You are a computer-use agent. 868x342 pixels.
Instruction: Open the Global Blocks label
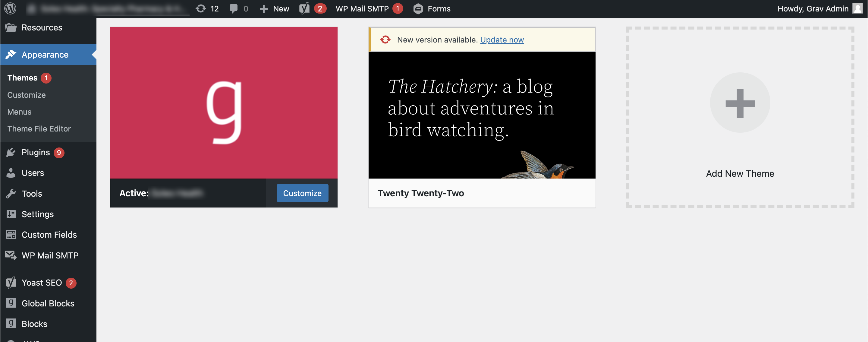(48, 304)
